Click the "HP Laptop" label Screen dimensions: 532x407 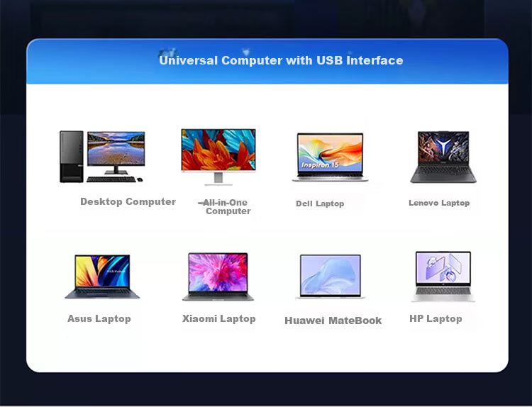[436, 318]
